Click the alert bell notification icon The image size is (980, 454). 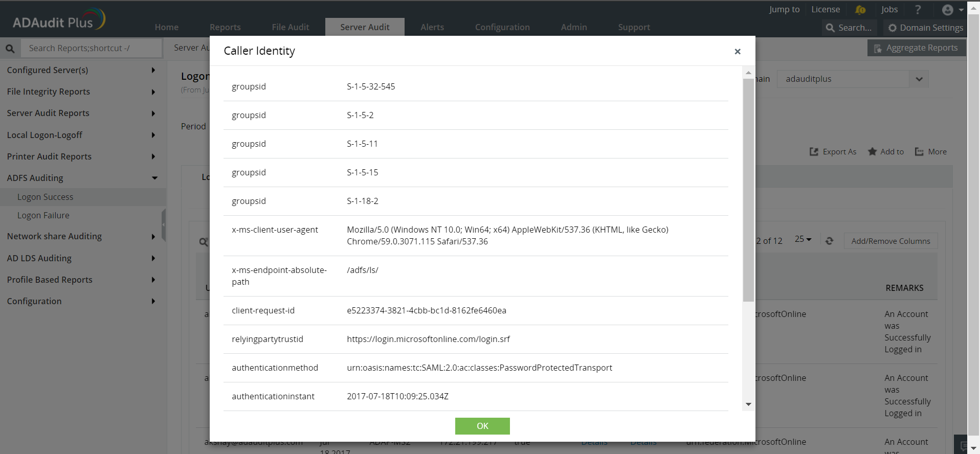click(x=860, y=10)
